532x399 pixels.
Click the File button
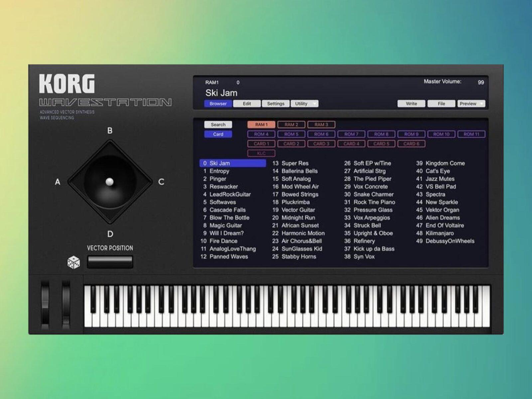point(441,103)
